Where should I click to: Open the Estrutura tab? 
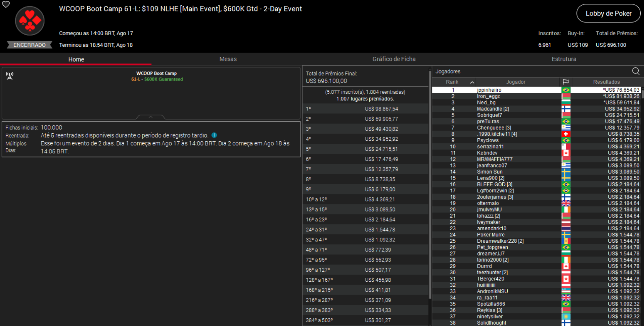coord(564,59)
